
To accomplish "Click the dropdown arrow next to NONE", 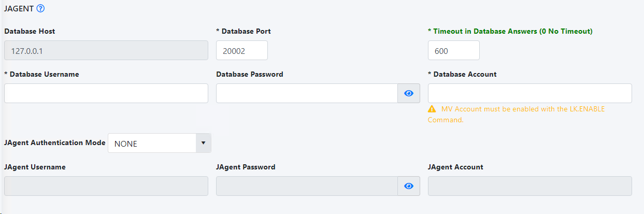I will click(203, 143).
